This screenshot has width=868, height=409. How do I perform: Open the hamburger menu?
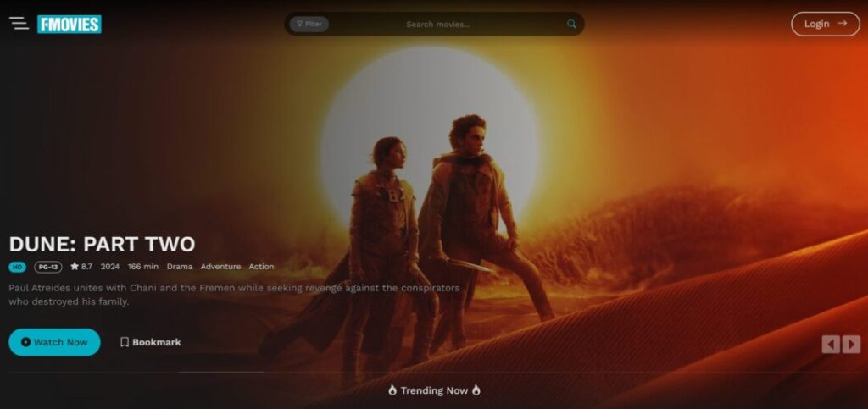pyautogui.click(x=19, y=23)
